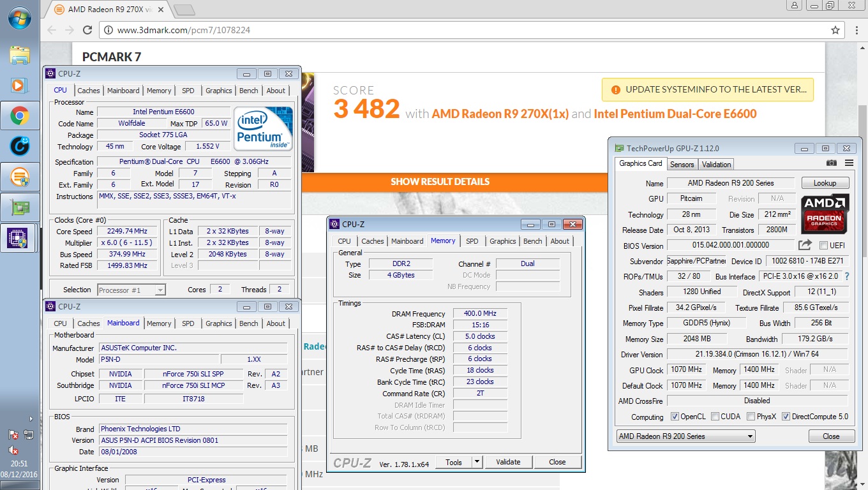Viewport: 868px width, 490px height.
Task: Switch to Sensors tab in GPU-Z
Action: (x=682, y=164)
